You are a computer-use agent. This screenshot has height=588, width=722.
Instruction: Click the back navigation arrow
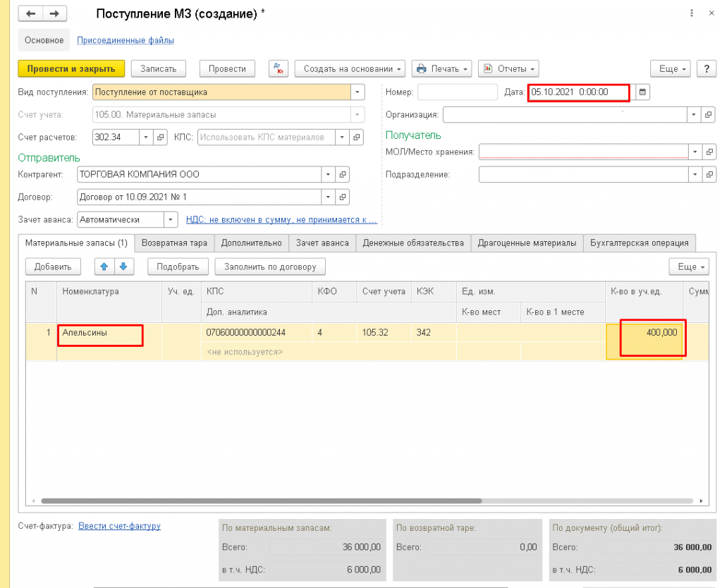pyautogui.click(x=32, y=14)
